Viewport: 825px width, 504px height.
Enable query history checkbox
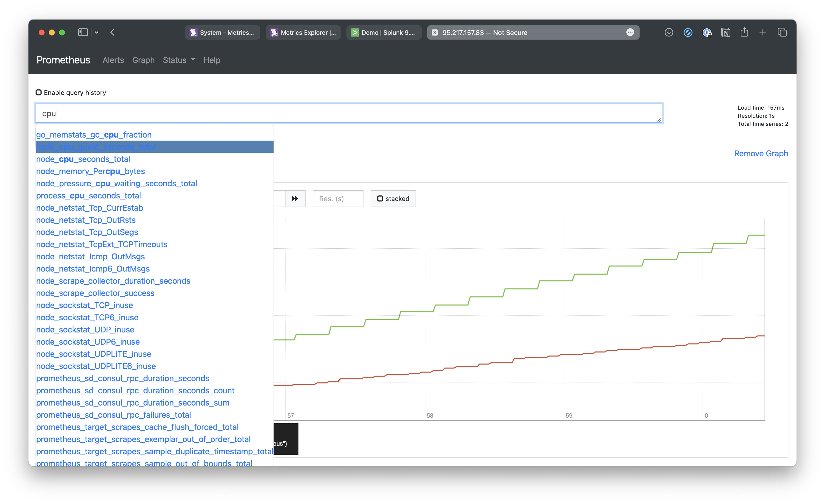pos(39,92)
